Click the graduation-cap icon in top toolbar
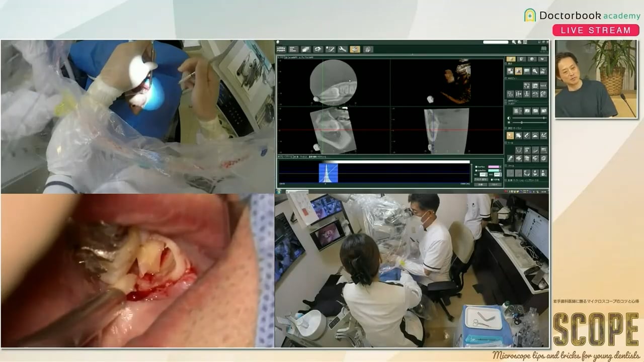Image resolution: width=644 pixels, height=362 pixels. tap(318, 49)
